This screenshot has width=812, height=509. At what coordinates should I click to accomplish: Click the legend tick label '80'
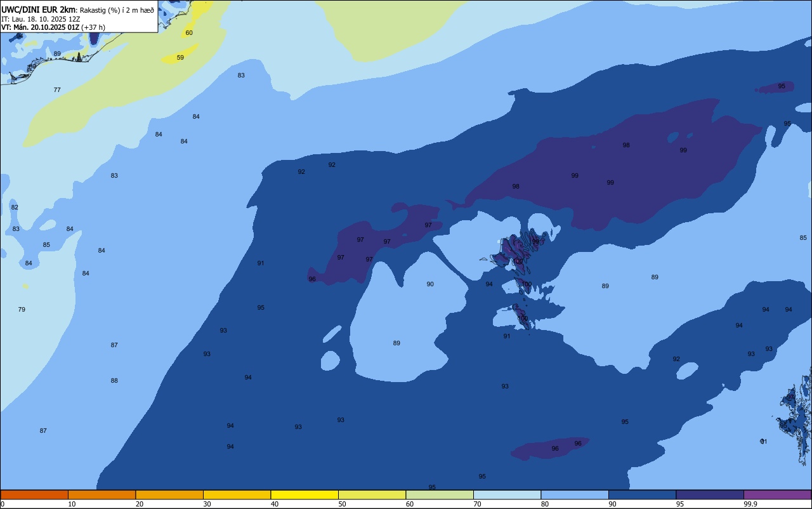(x=545, y=504)
